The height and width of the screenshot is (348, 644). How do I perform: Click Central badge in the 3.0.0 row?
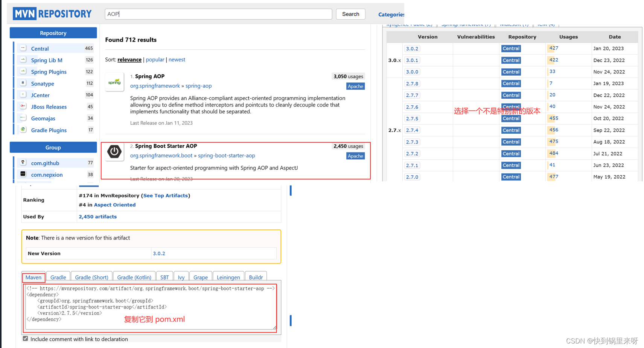(511, 72)
